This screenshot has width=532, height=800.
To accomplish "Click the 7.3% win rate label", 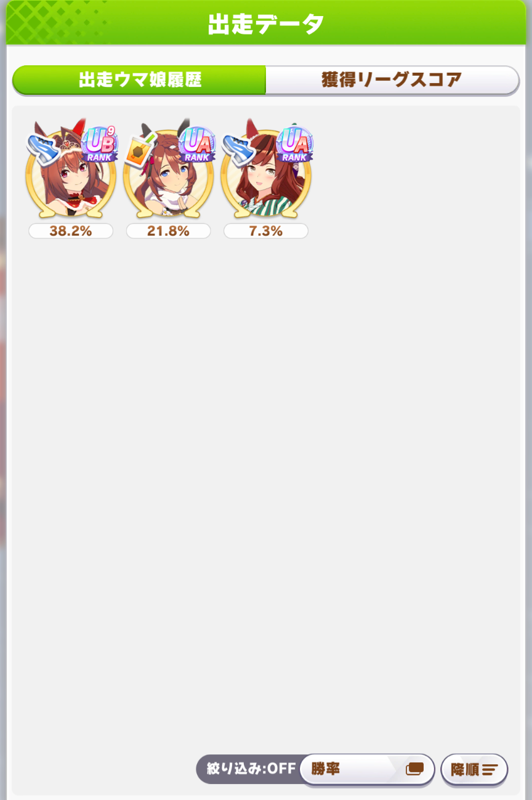I will pos(265,231).
